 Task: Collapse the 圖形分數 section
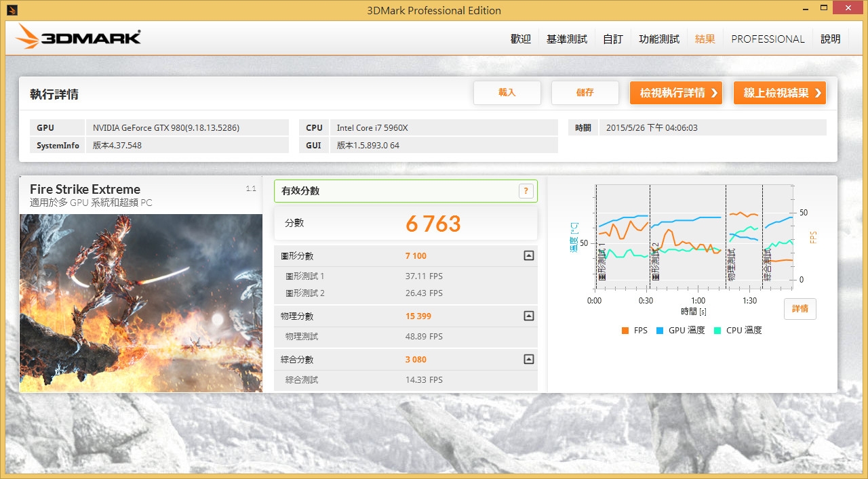tap(529, 255)
